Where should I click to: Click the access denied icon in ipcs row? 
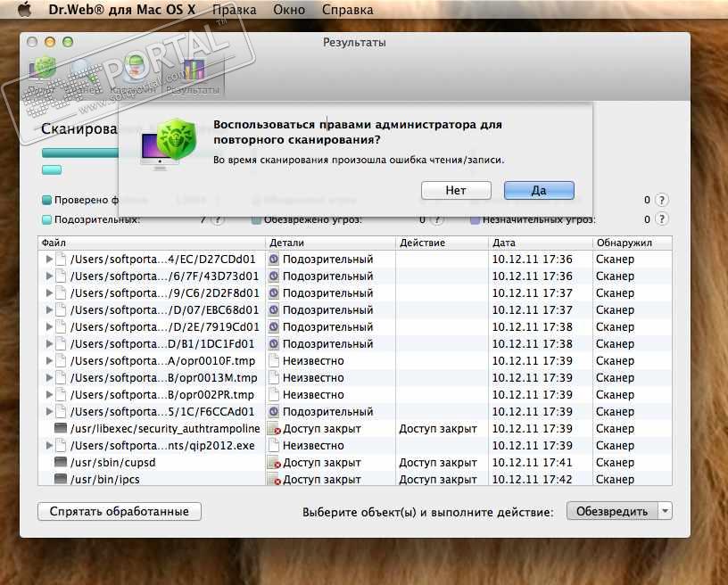tap(275, 479)
